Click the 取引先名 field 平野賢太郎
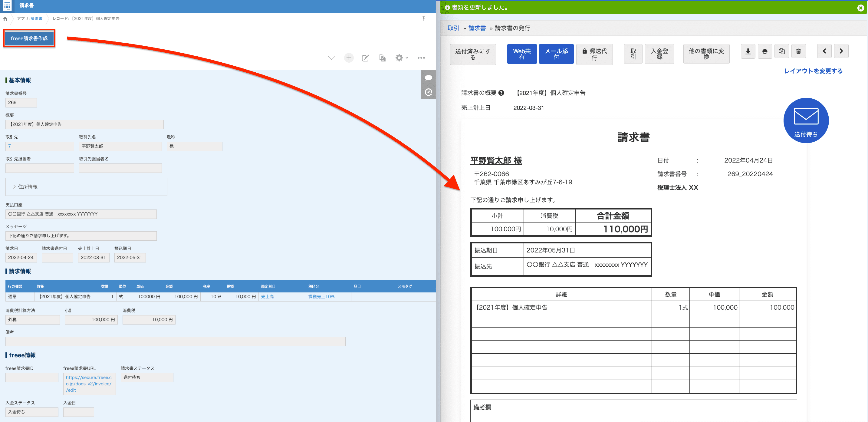The height and width of the screenshot is (422, 868). coord(120,146)
